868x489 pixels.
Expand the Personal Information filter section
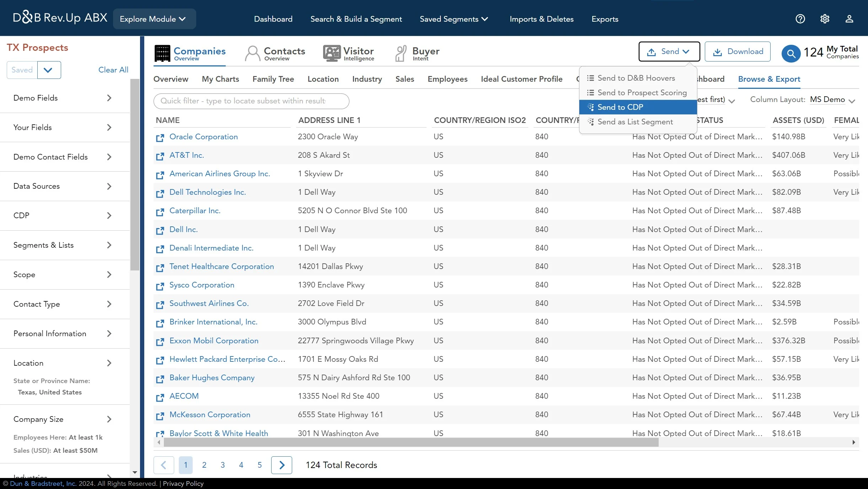pos(65,334)
